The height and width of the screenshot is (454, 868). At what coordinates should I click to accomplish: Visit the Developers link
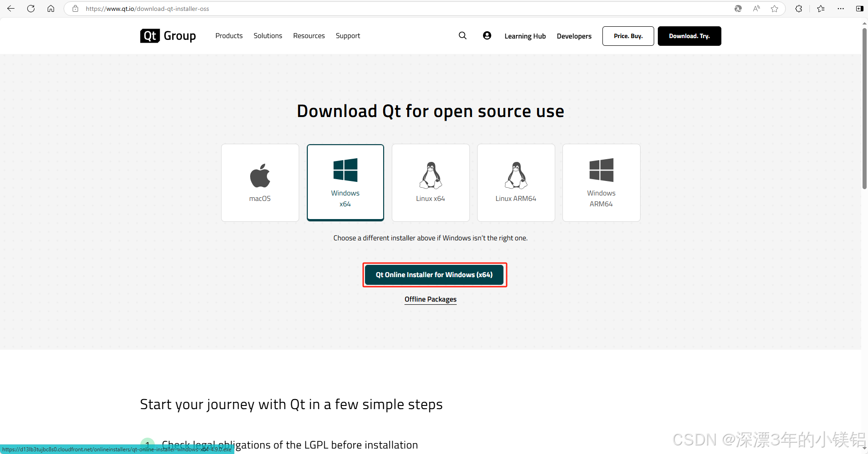click(574, 36)
